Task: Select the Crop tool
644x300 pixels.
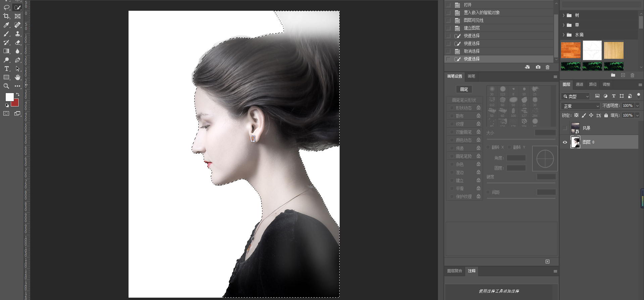Action: (x=6, y=16)
